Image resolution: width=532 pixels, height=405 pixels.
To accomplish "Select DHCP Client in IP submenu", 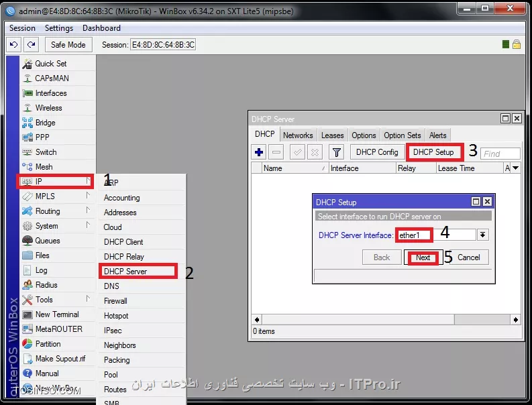I will point(141,242).
